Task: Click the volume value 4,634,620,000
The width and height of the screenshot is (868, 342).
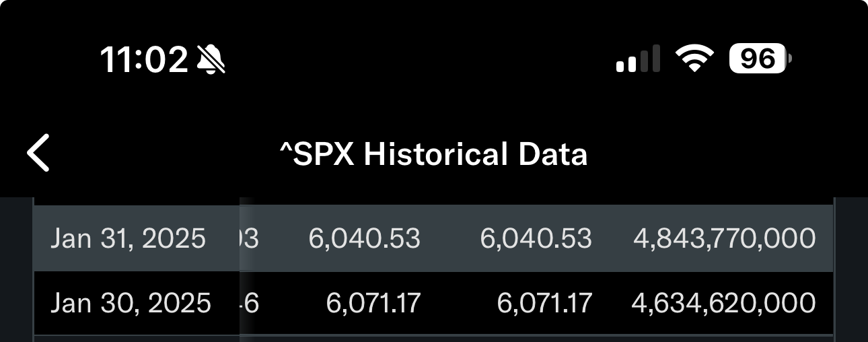Action: tap(724, 303)
